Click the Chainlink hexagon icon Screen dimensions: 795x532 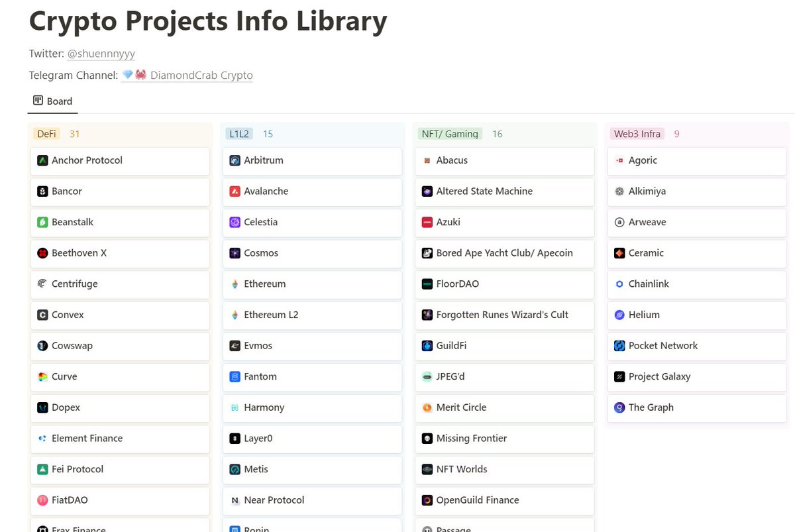(619, 284)
